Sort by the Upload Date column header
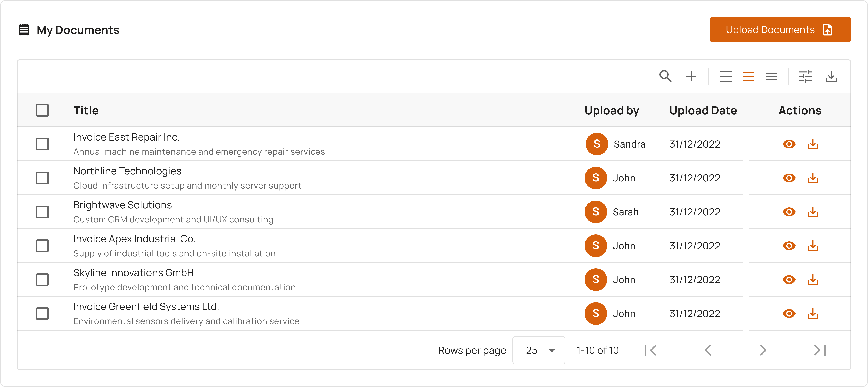 point(703,110)
